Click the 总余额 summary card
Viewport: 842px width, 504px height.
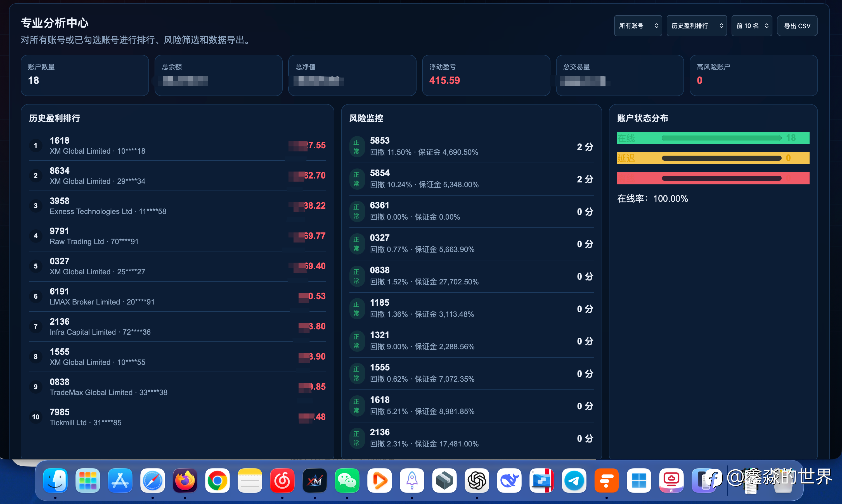pyautogui.click(x=219, y=75)
